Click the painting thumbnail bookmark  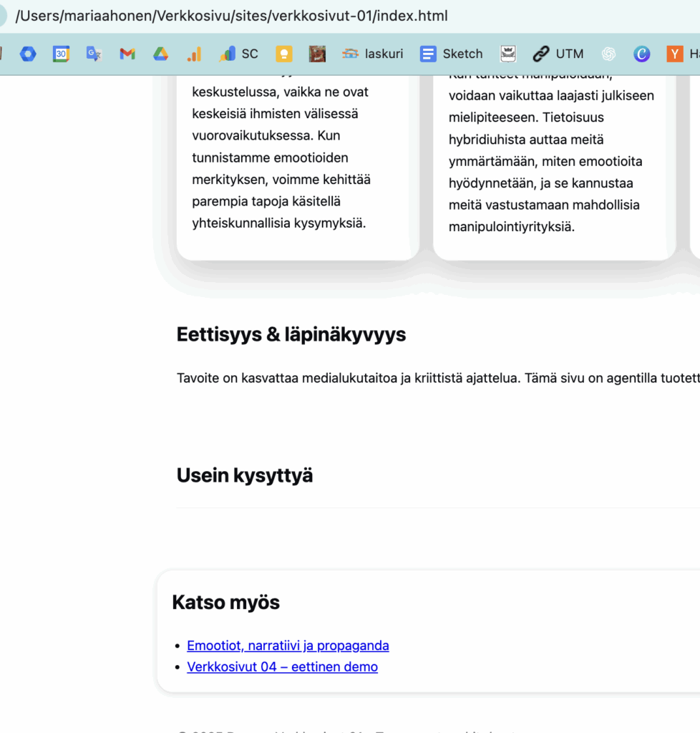coord(317,53)
